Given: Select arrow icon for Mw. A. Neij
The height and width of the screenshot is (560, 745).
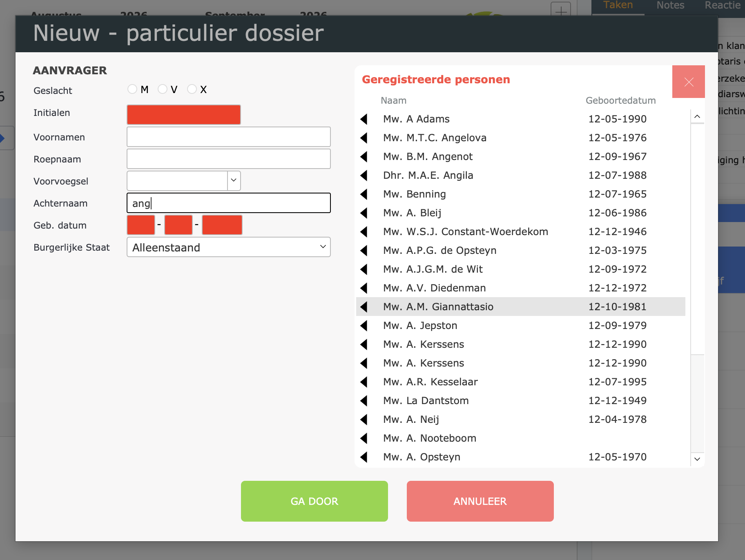Looking at the screenshot, I should coord(364,420).
